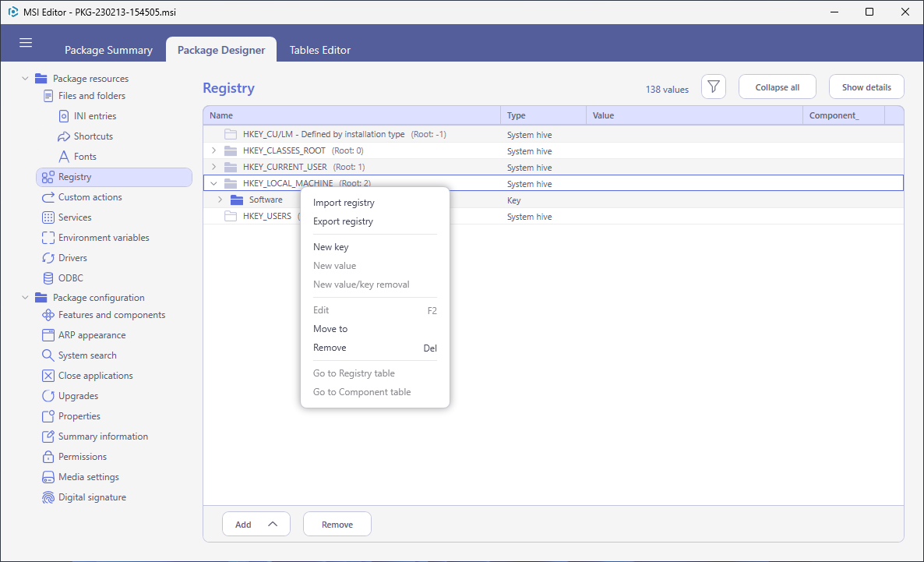Maximize the MSI Editor window
This screenshot has height=562, width=924.
pyautogui.click(x=869, y=12)
